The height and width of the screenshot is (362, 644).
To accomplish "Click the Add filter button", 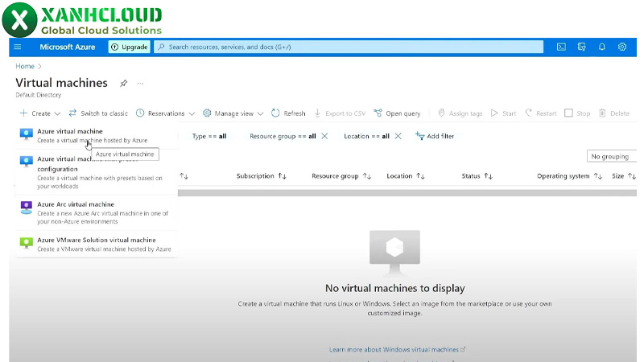I will (435, 136).
